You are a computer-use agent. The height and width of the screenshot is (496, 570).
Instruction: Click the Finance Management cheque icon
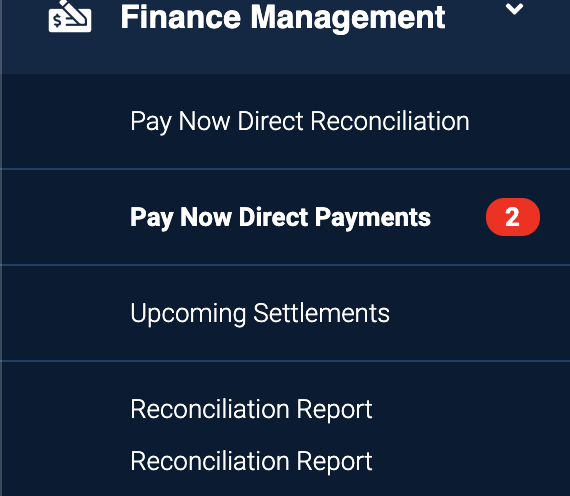pos(70,16)
